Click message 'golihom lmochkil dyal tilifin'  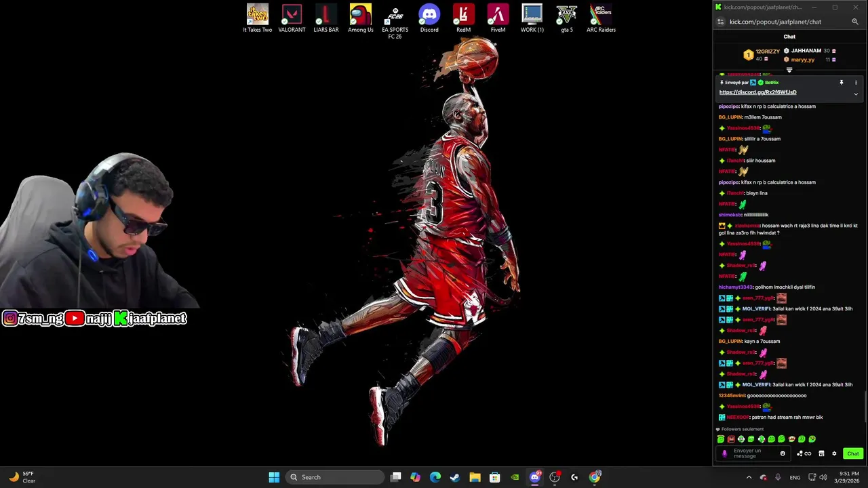(x=785, y=287)
